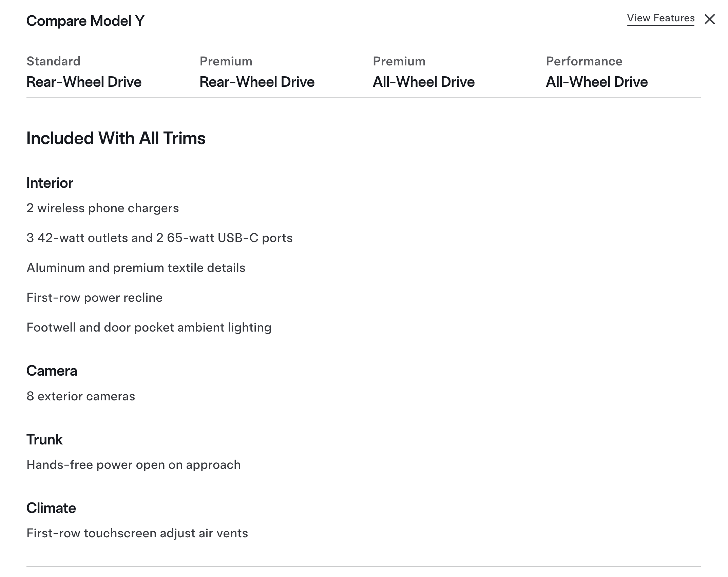
Task: Pick the Performance All-Wheel Drive column header
Action: [596, 72]
